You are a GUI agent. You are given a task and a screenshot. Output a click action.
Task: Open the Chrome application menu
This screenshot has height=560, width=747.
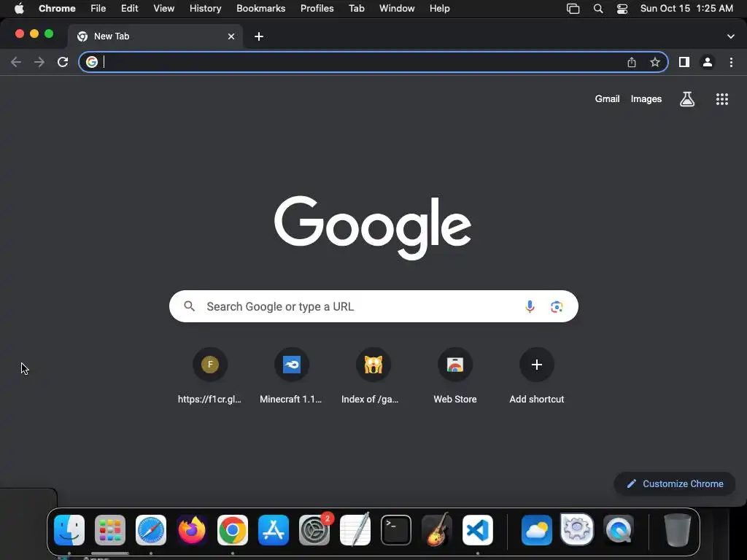[57, 9]
